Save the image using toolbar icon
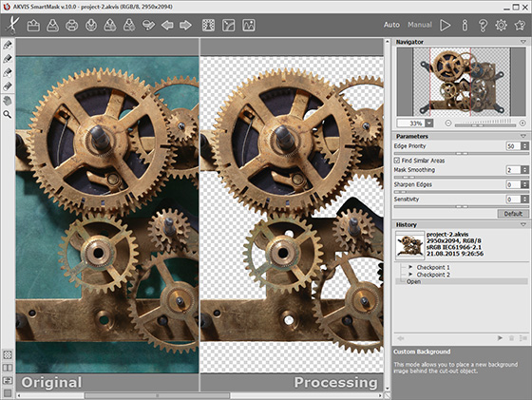This screenshot has height=400, width=532. pos(52,25)
